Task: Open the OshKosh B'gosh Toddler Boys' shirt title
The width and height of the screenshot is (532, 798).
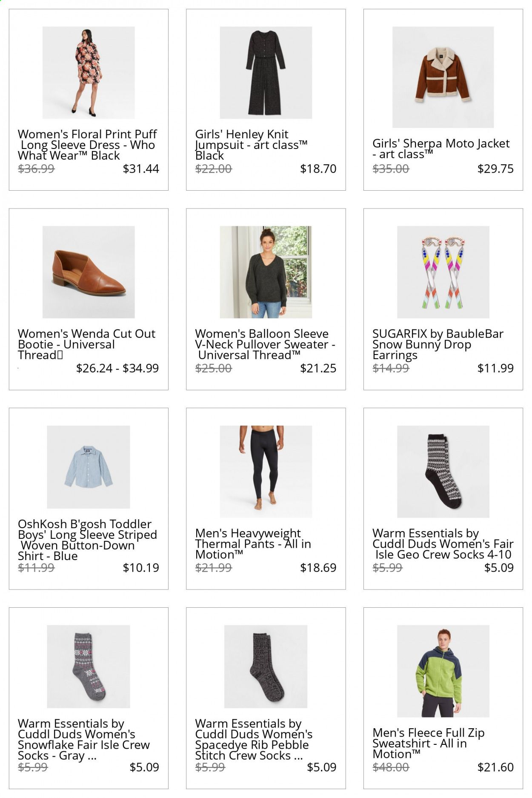Action: (x=88, y=540)
